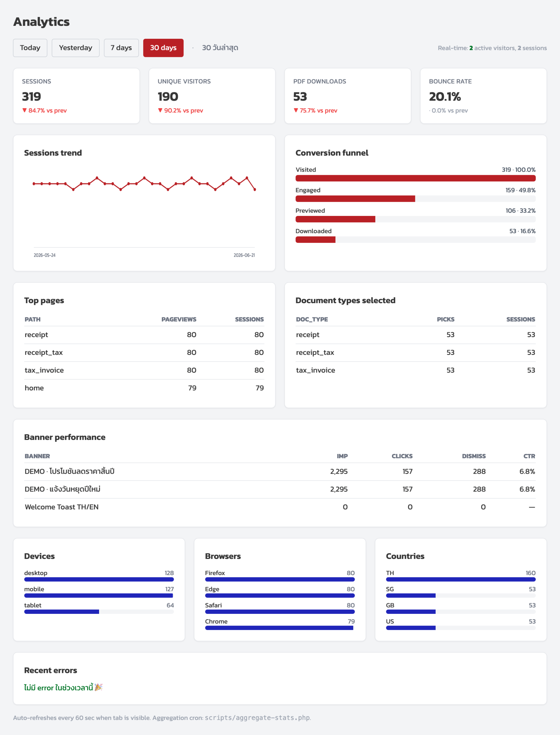Screen dimensions: 560x735
Task: Click the tablet device bar
Action: pyautogui.click(x=99, y=612)
